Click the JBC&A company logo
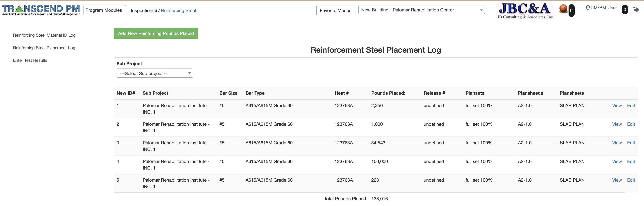Image resolution: width=644 pixels, height=206 pixels. (525, 10)
